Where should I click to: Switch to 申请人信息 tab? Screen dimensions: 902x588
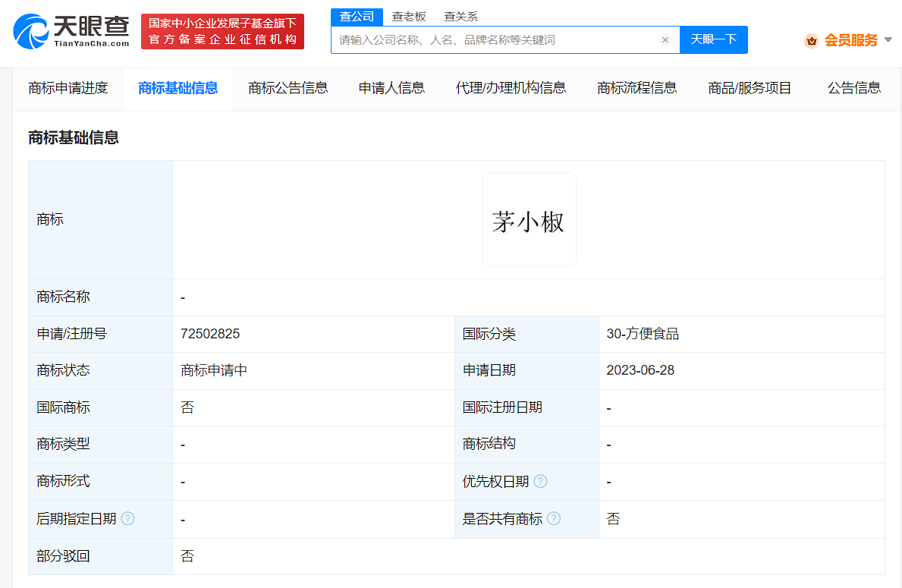pos(391,88)
